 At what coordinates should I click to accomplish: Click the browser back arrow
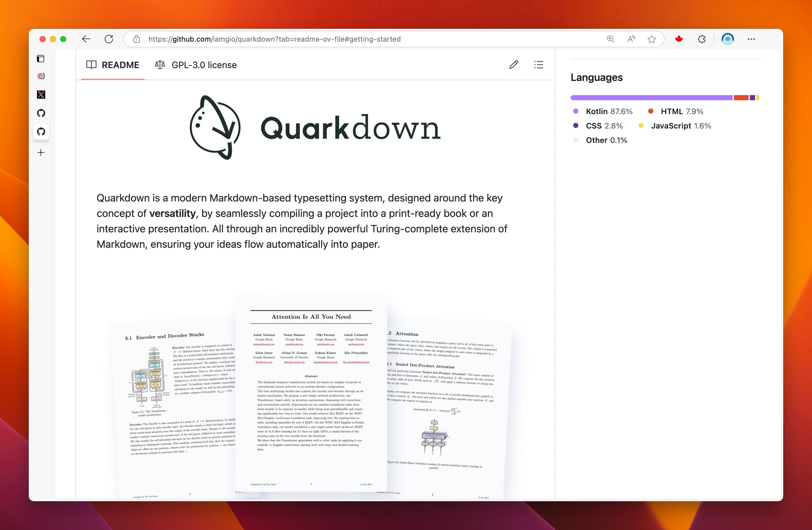(86, 39)
